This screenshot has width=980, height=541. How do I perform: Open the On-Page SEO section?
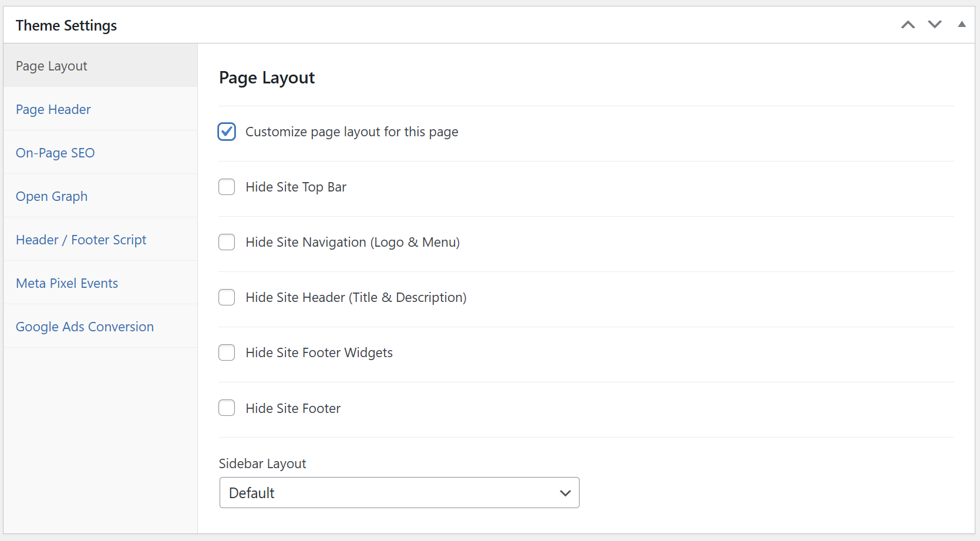coord(55,153)
